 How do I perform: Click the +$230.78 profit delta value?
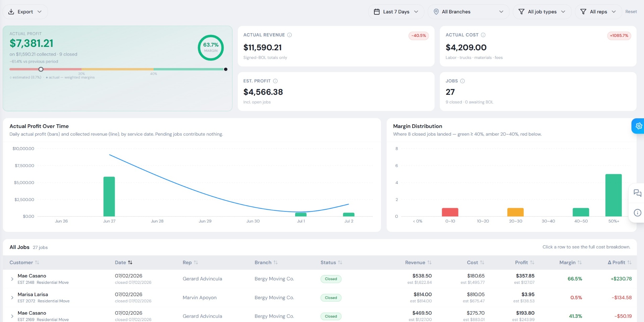[621, 279]
